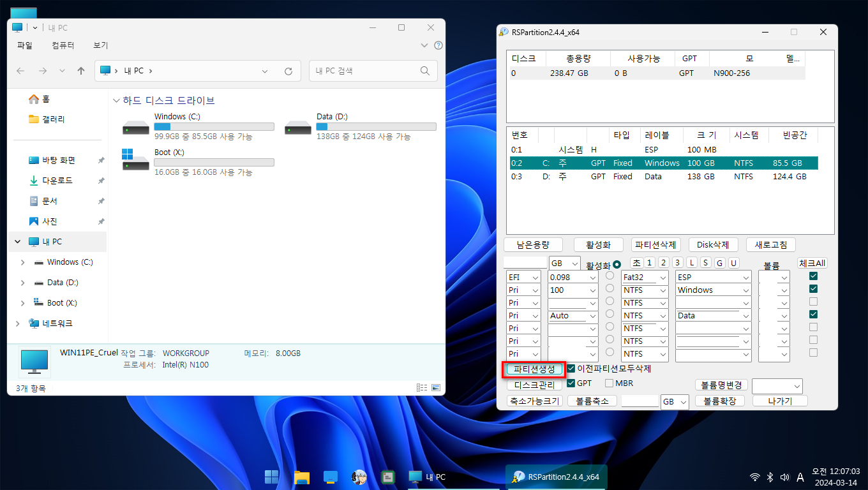Uncheck the Data row checkbox

(813, 315)
